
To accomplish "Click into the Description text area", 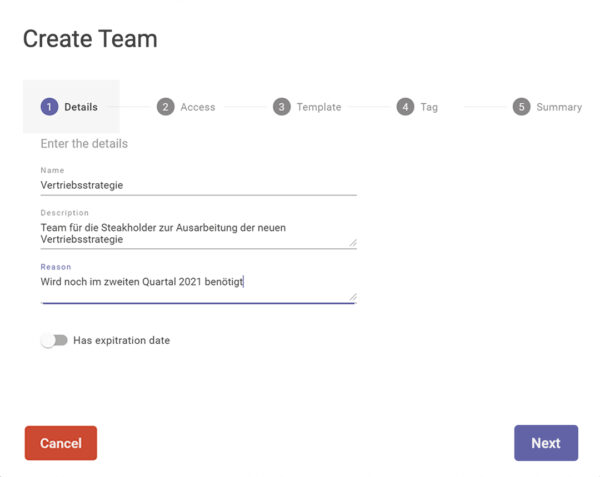I will point(199,234).
